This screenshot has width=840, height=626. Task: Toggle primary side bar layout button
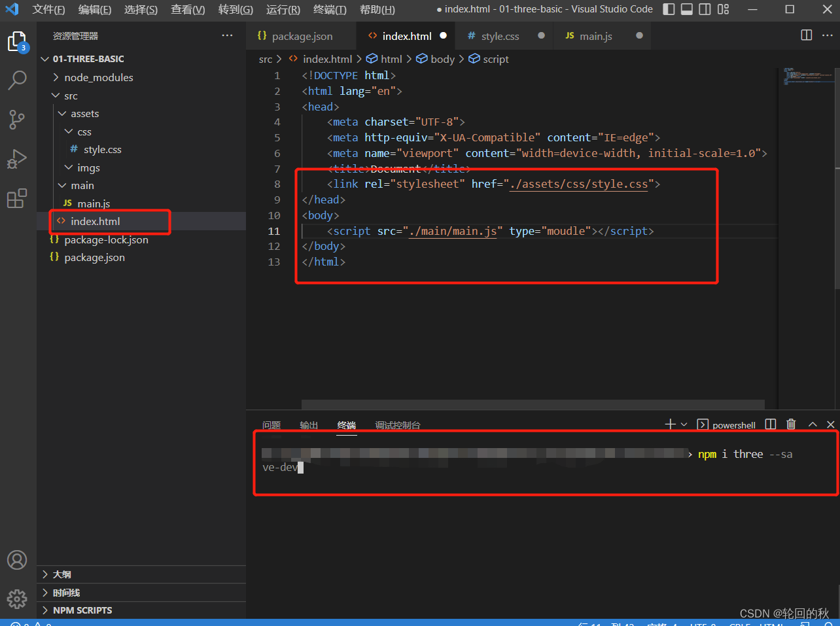point(669,9)
